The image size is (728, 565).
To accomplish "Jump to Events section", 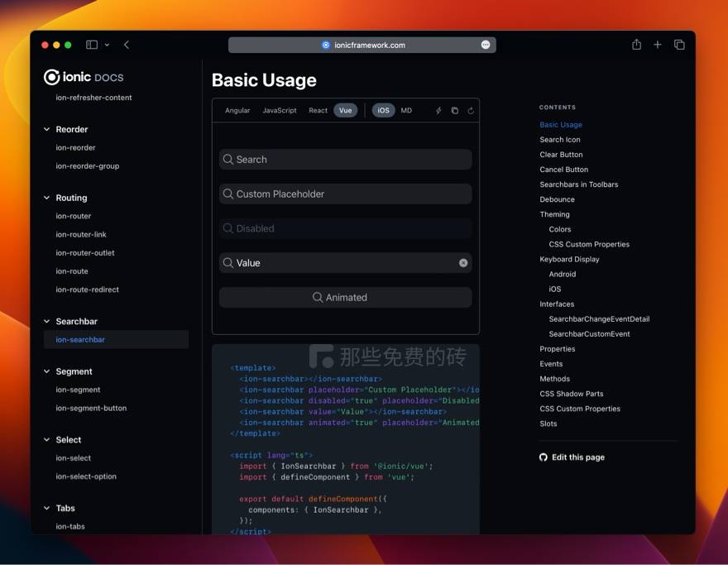I will (x=551, y=364).
